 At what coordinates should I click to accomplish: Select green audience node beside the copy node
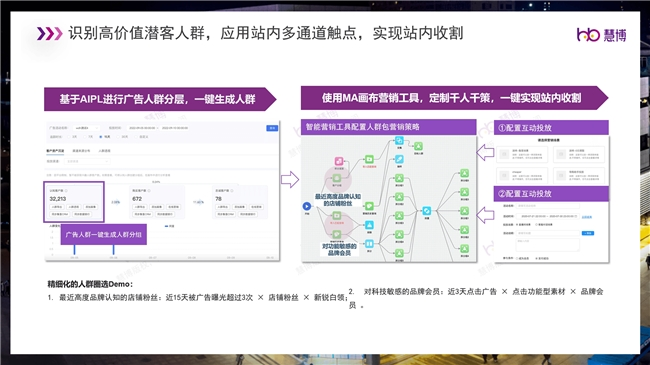tap(418, 146)
